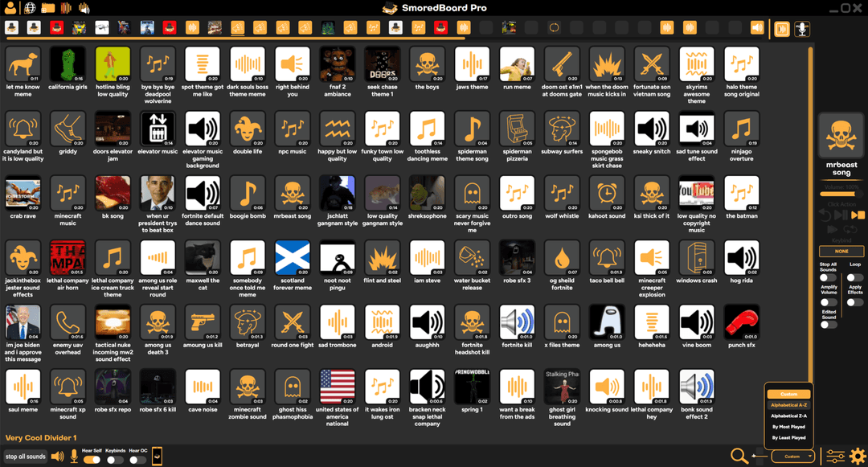Open the search magnifier icon

coord(739,456)
